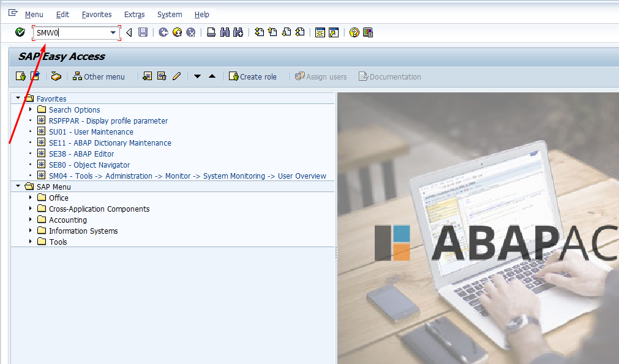Open the Extras menu

[134, 15]
